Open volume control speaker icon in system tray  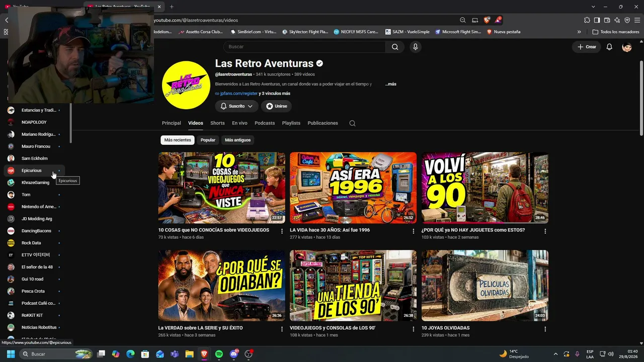point(611,354)
